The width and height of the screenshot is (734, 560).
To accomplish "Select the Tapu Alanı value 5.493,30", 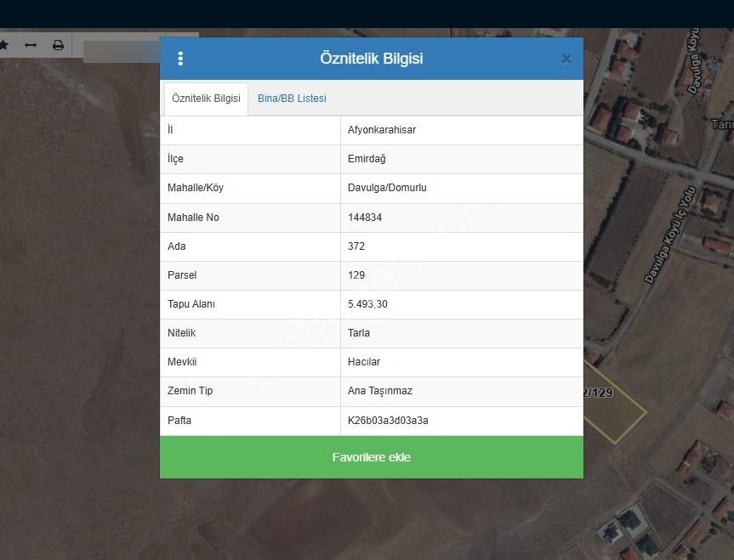I will (367, 304).
